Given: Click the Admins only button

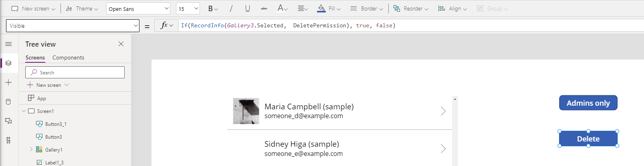Looking at the screenshot, I should point(588,103).
